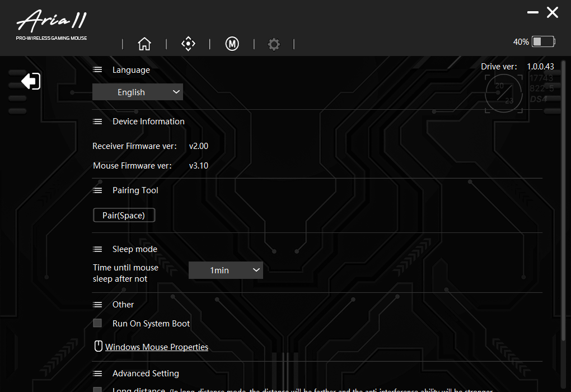Open the Windows Mouse Properties link

tap(157, 347)
